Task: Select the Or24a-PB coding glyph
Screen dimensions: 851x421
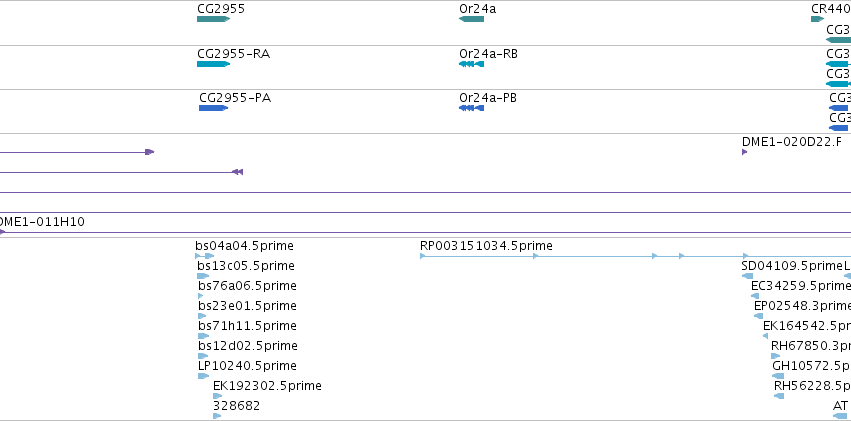Action: click(x=471, y=108)
